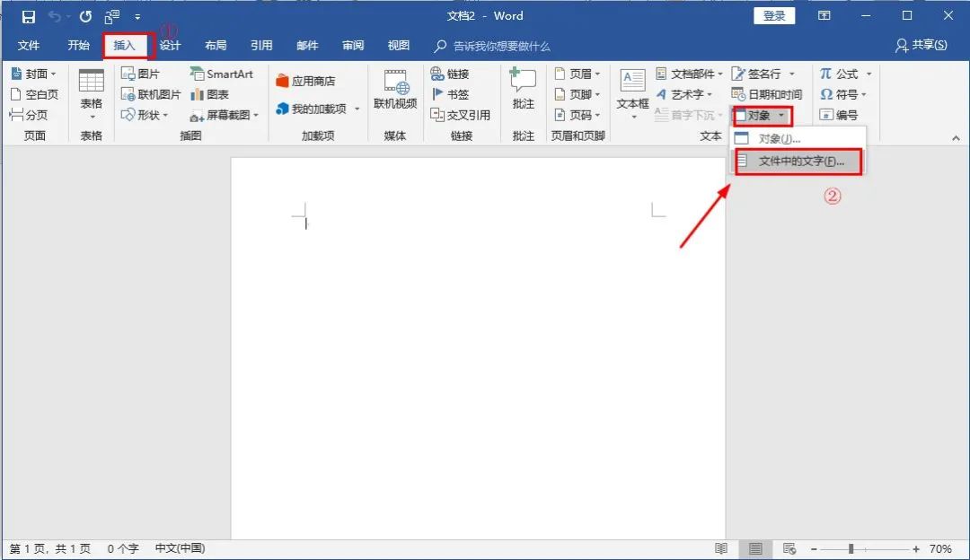Open the 视图 tab
970x560 pixels.
click(x=399, y=46)
